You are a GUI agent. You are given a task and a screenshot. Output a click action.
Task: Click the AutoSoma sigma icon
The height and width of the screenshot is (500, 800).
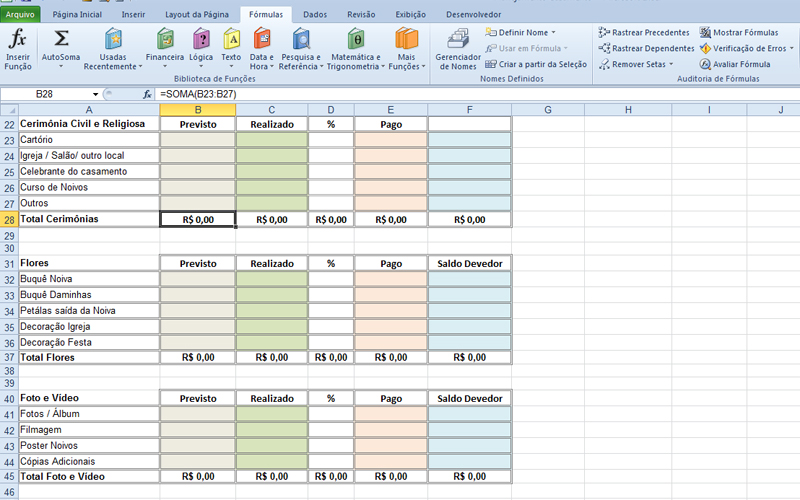click(61, 40)
